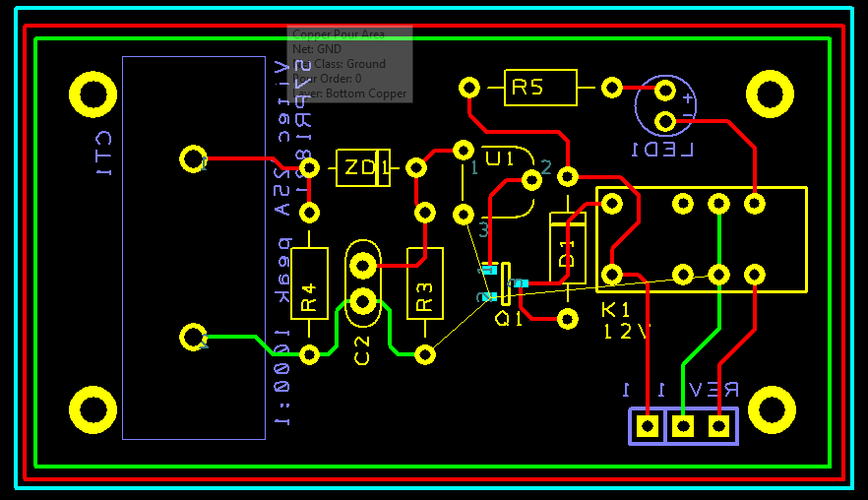Select C2's lower pad

[362, 302]
